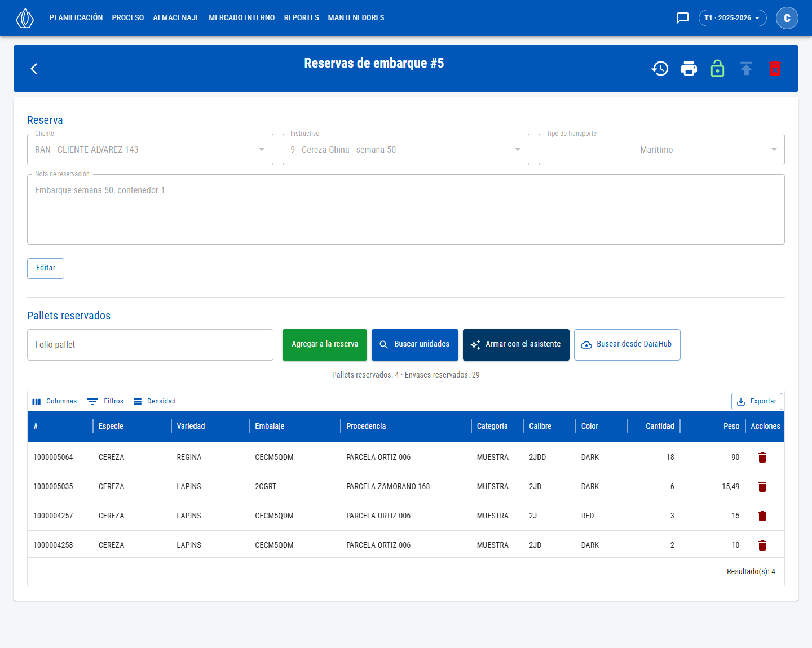Open the REPORTES menu

point(302,18)
